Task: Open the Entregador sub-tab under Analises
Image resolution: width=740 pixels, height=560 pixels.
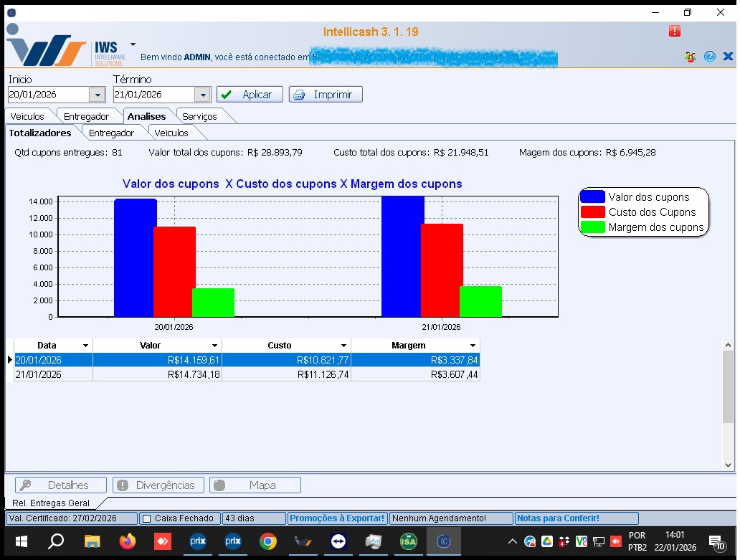Action: point(111,133)
